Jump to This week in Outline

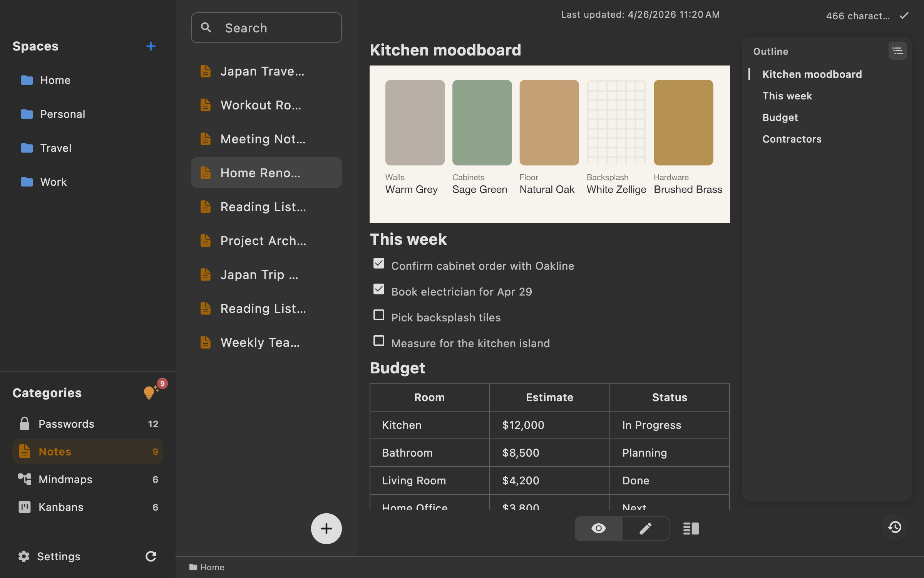[x=787, y=96]
